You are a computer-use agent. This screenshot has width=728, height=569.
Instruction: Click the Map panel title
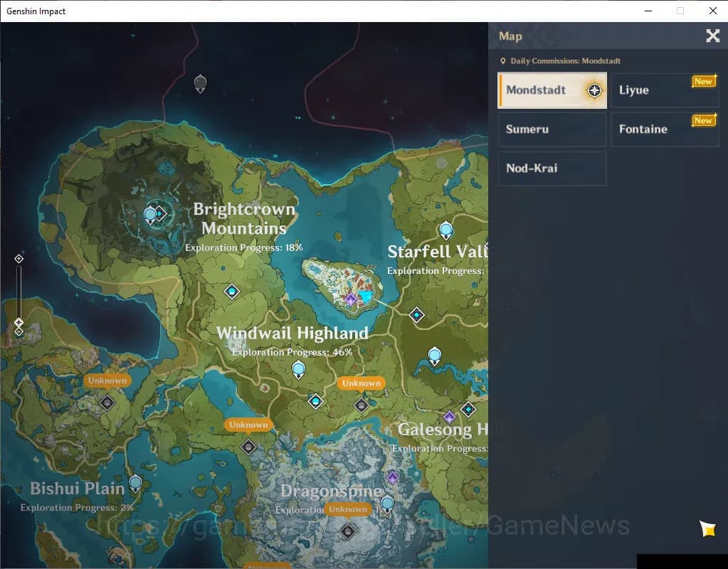(x=510, y=36)
